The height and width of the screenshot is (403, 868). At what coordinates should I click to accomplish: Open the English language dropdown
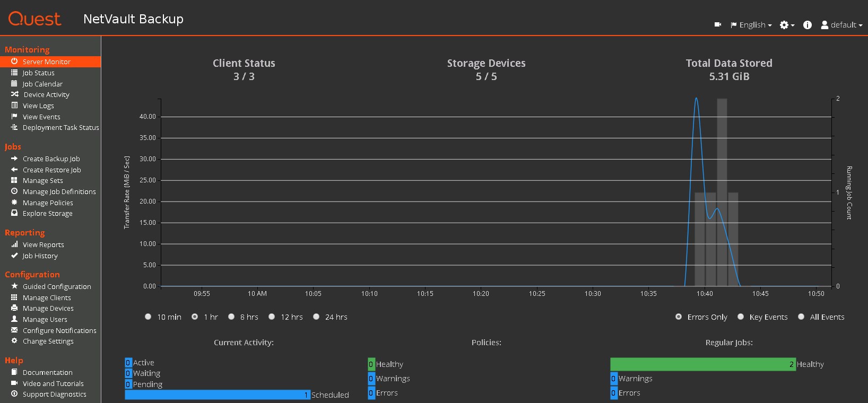click(x=751, y=25)
